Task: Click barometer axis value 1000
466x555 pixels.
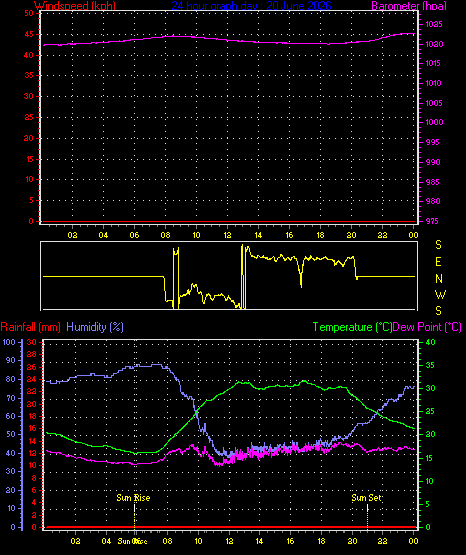Action: pos(434,122)
